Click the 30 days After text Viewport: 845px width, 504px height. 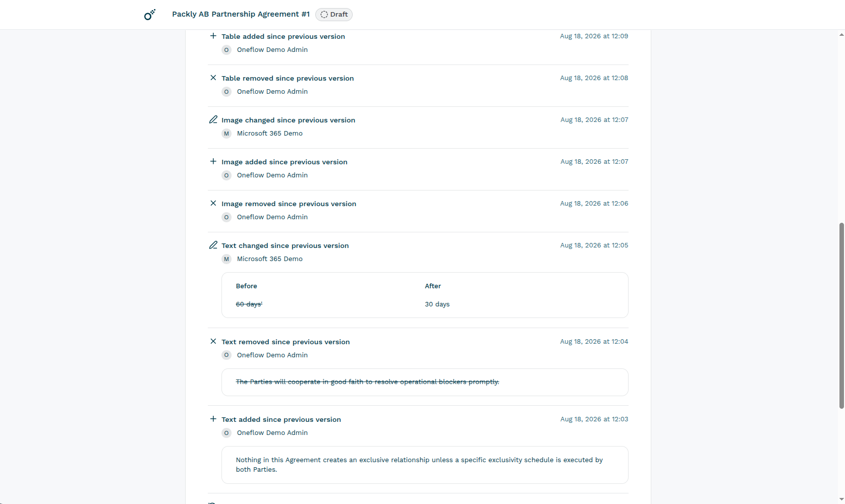click(437, 304)
